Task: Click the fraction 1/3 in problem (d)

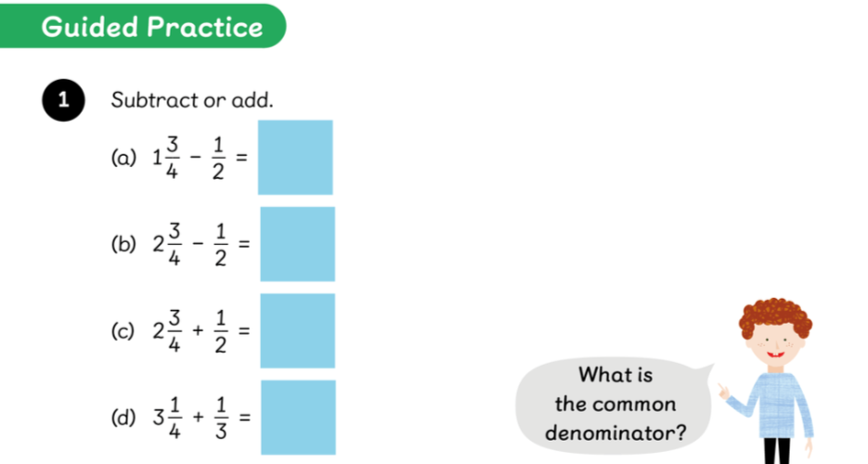Action: [x=217, y=417]
